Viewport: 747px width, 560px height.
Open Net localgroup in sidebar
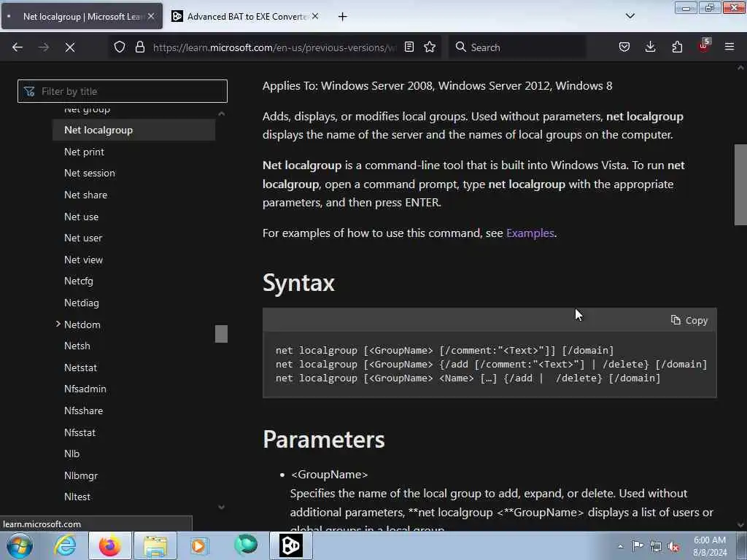point(134,130)
